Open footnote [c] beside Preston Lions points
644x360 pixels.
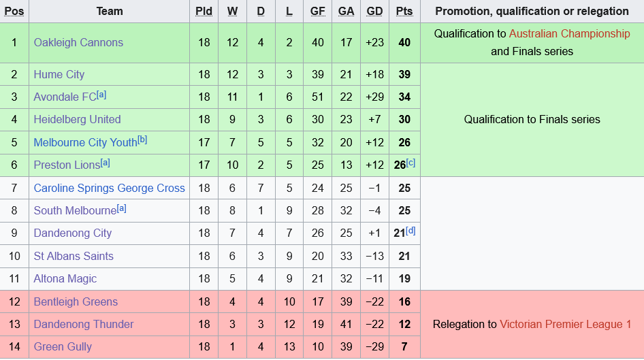pos(410,163)
